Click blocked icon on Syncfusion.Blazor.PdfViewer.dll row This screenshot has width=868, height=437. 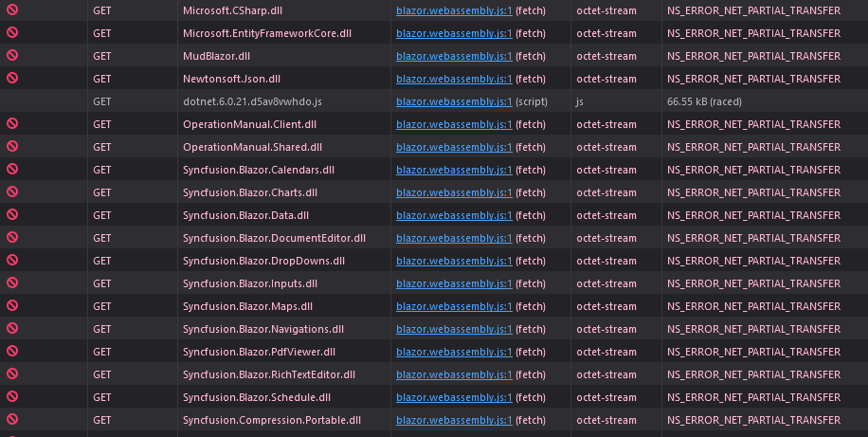12,351
